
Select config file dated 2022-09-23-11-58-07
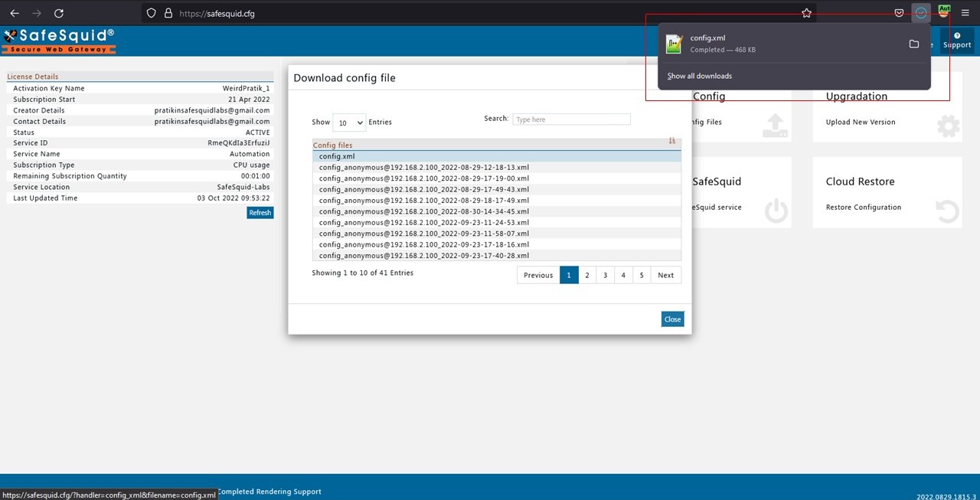click(496, 234)
